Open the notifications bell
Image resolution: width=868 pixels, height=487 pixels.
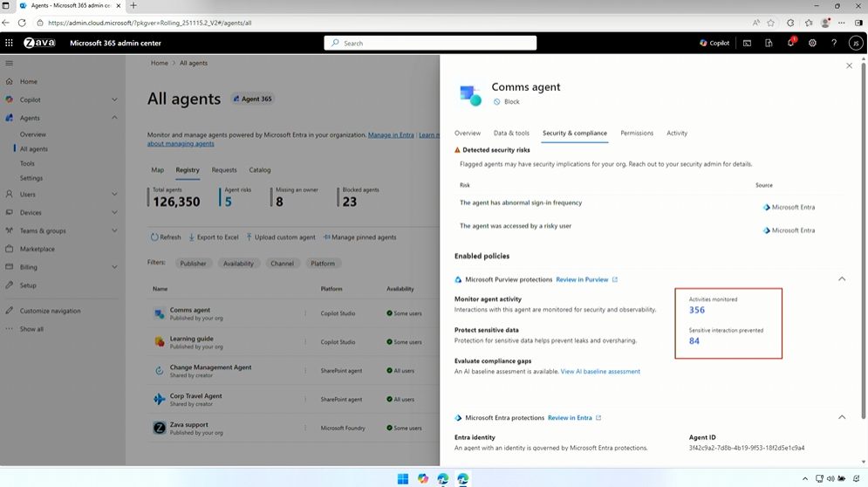tap(790, 43)
